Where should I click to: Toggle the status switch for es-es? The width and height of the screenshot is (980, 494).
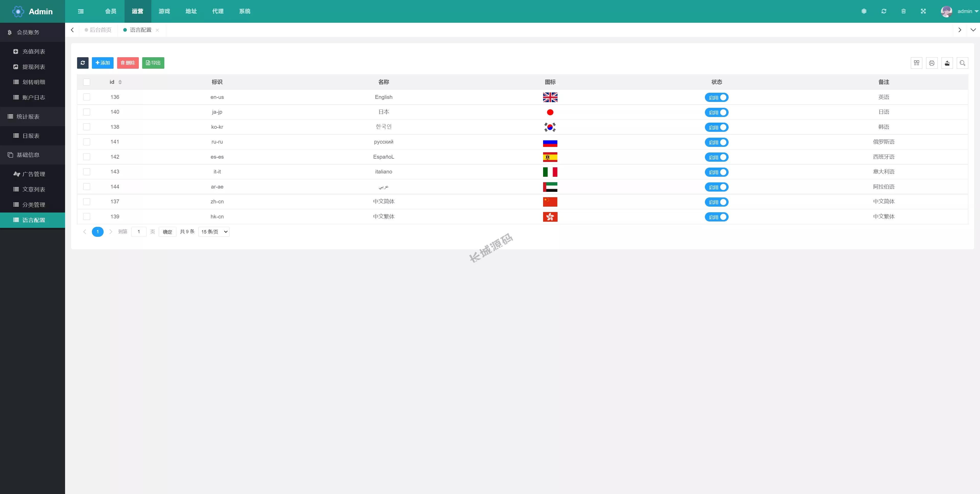[716, 157]
